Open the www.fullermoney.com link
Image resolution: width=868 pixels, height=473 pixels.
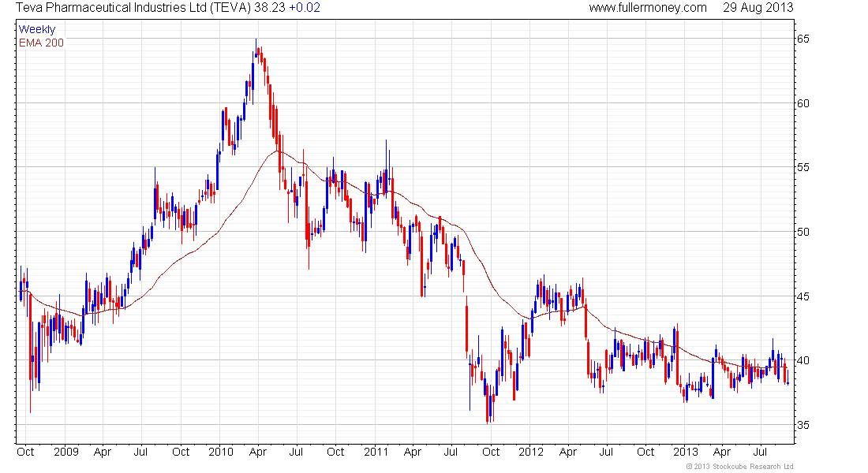point(648,8)
